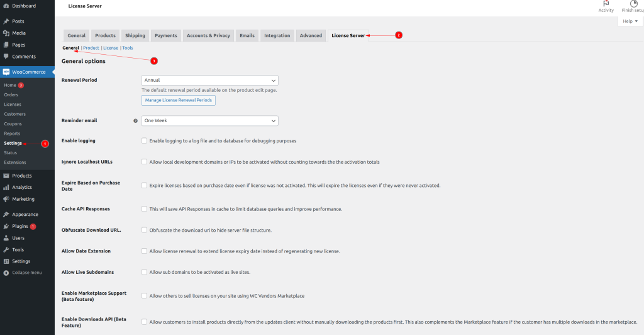Click the Dashboard icon in sidebar
This screenshot has height=335, width=644.
[6, 6]
